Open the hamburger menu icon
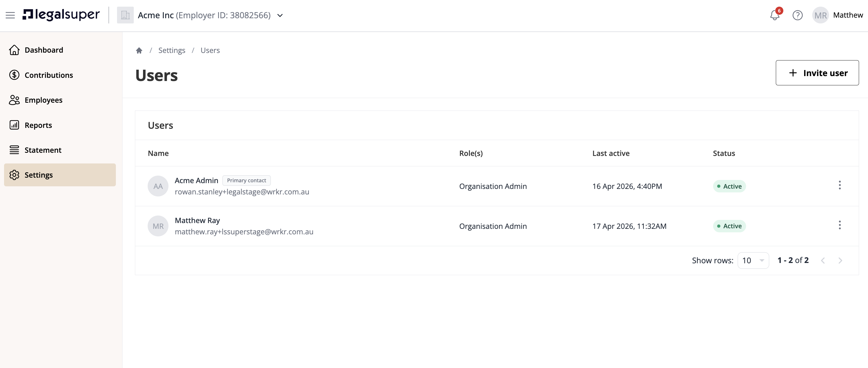Image resolution: width=868 pixels, height=368 pixels. 10,15
